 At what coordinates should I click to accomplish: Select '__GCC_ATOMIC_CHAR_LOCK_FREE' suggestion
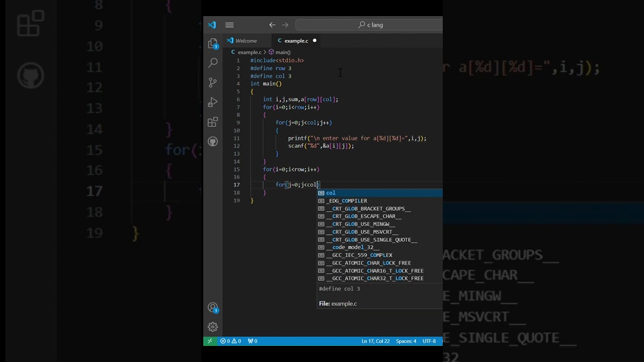tap(380, 263)
